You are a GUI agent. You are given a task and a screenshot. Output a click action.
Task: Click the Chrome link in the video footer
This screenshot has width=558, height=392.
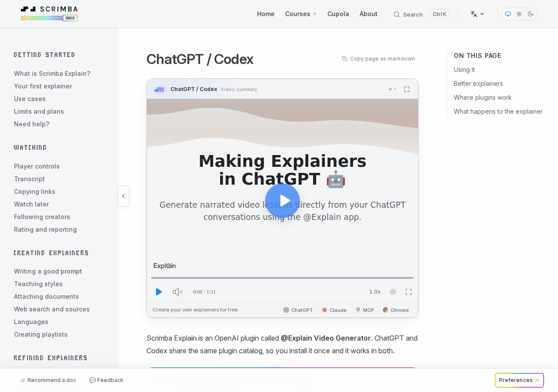[396, 310]
